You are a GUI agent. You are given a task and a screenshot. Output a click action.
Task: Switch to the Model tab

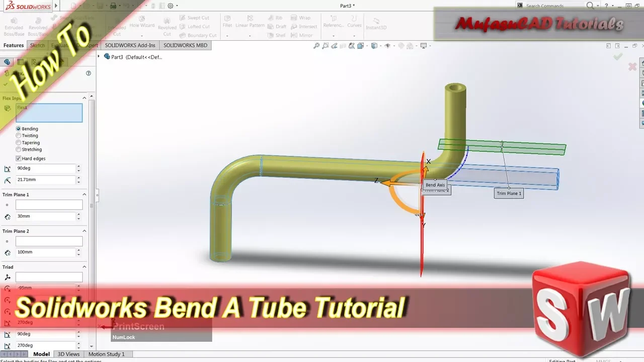pyautogui.click(x=41, y=354)
